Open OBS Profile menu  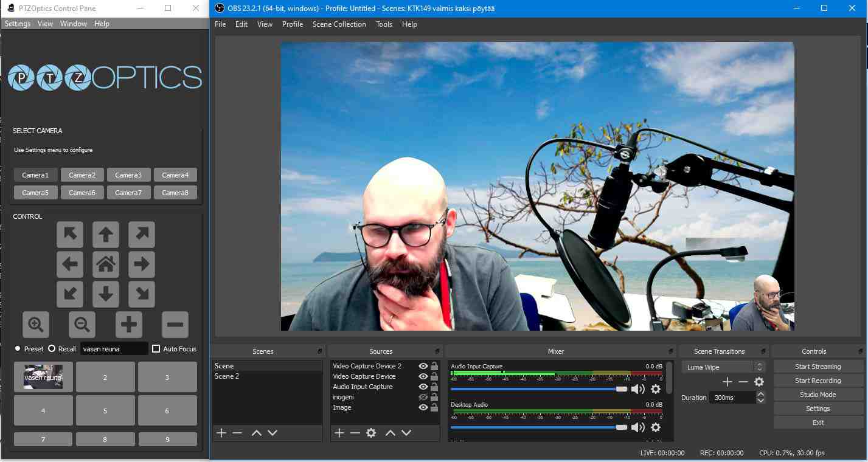click(293, 24)
